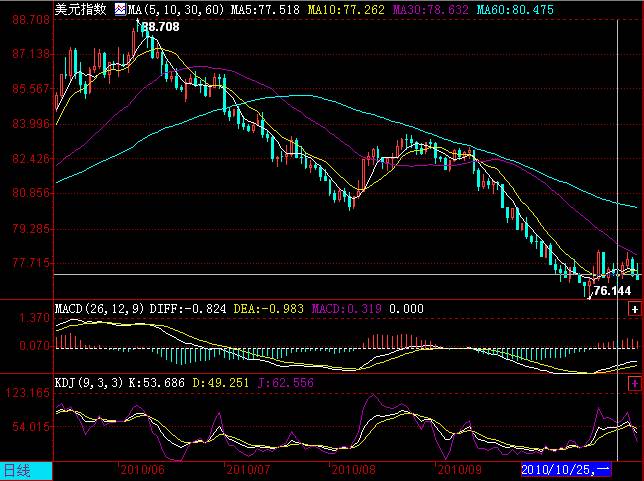Click the 0.000 value in MACD header
644x481 pixels.
click(406, 309)
